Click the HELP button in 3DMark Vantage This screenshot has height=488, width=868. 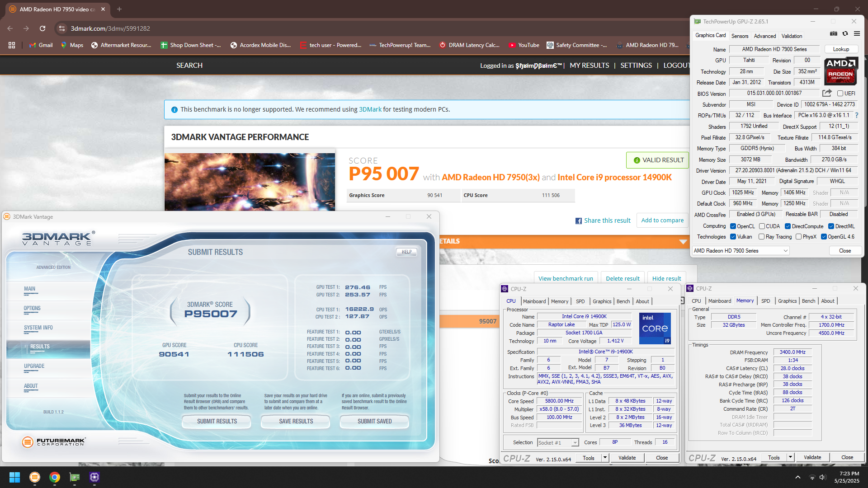(x=406, y=252)
